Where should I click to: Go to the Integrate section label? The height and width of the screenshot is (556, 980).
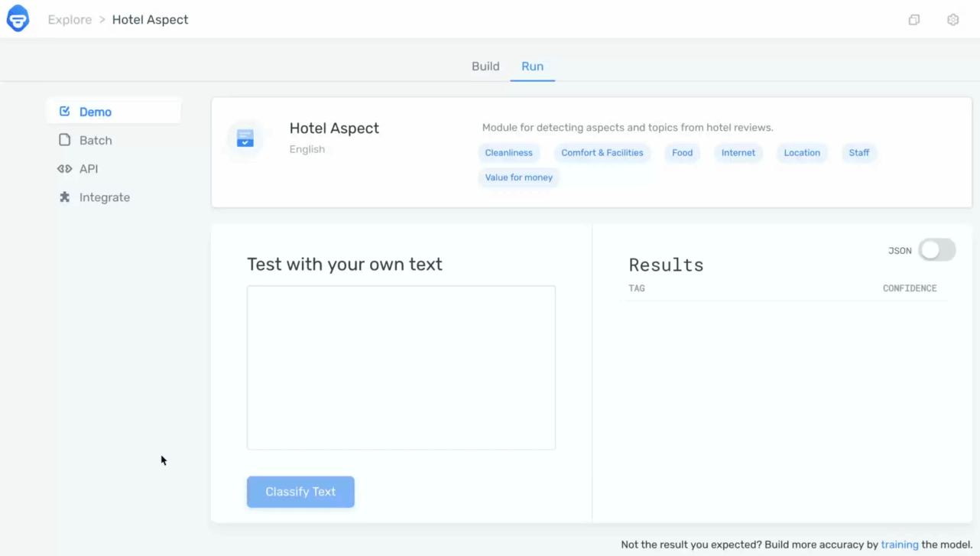click(x=105, y=197)
